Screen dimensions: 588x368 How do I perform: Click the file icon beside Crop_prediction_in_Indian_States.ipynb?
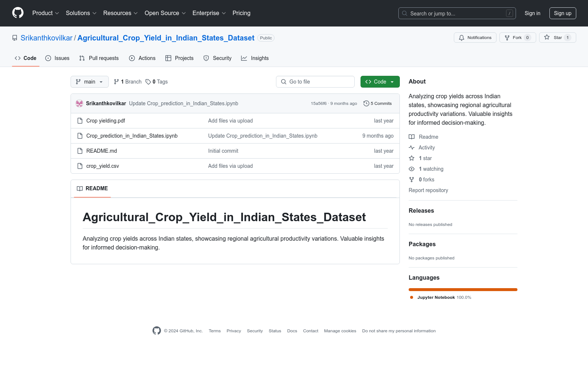coord(80,136)
